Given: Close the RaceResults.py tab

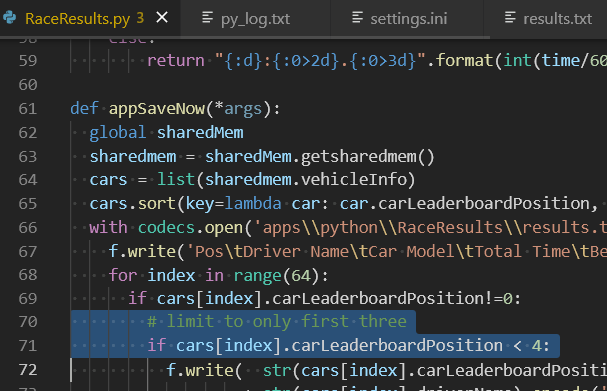Looking at the screenshot, I should [x=162, y=17].
